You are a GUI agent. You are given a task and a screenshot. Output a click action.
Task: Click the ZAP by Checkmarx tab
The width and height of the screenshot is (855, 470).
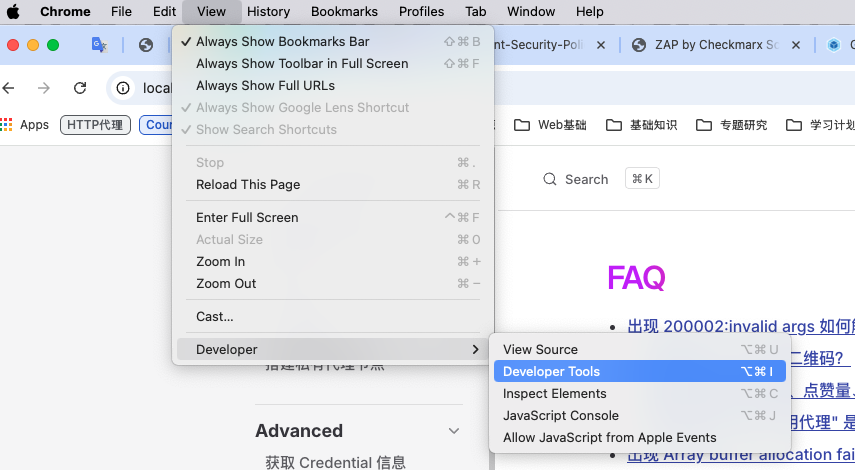point(714,45)
